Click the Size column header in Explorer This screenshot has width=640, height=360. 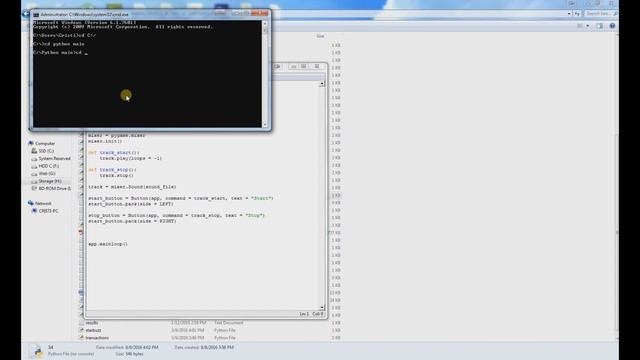coord(320,36)
